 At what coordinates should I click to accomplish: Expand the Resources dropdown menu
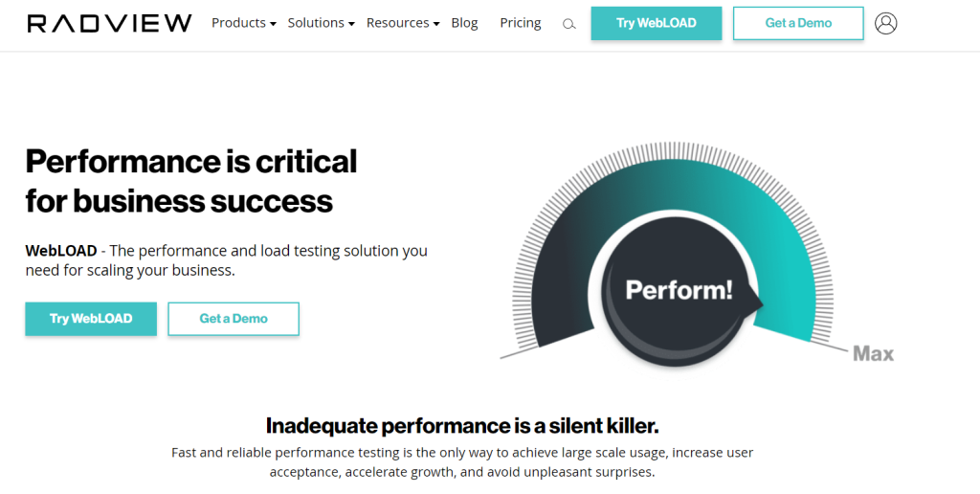pyautogui.click(x=403, y=23)
